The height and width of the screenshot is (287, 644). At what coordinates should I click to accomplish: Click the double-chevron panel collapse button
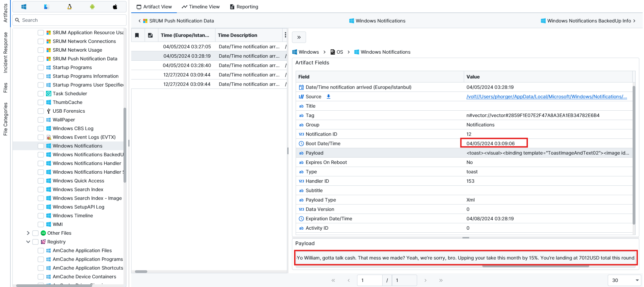pyautogui.click(x=299, y=37)
